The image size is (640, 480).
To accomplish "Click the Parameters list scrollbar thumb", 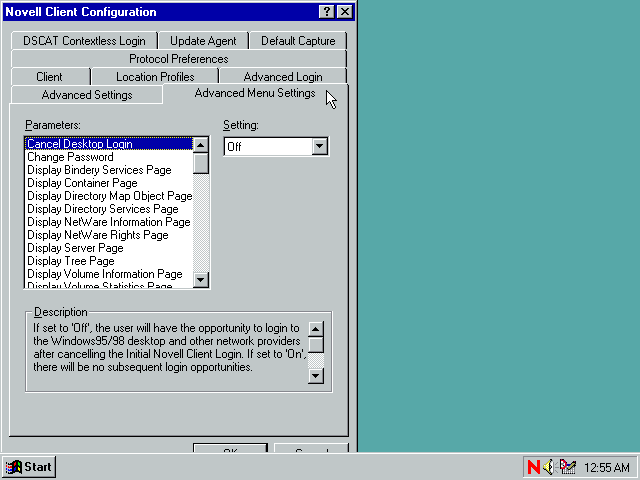I will pyautogui.click(x=201, y=163).
